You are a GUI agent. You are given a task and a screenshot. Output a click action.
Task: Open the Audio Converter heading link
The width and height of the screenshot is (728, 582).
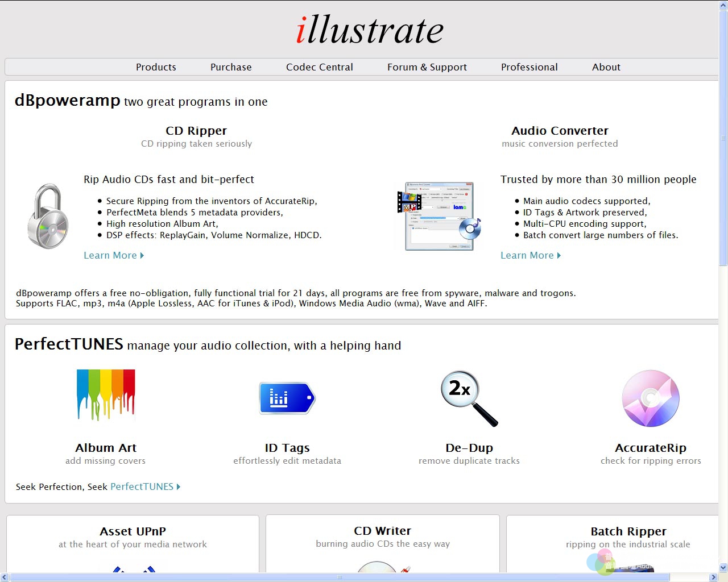pyautogui.click(x=560, y=131)
